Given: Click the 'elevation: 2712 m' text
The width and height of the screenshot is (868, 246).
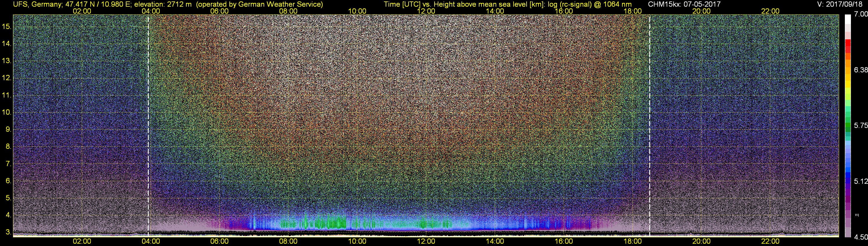Looking at the screenshot, I should point(163,4).
